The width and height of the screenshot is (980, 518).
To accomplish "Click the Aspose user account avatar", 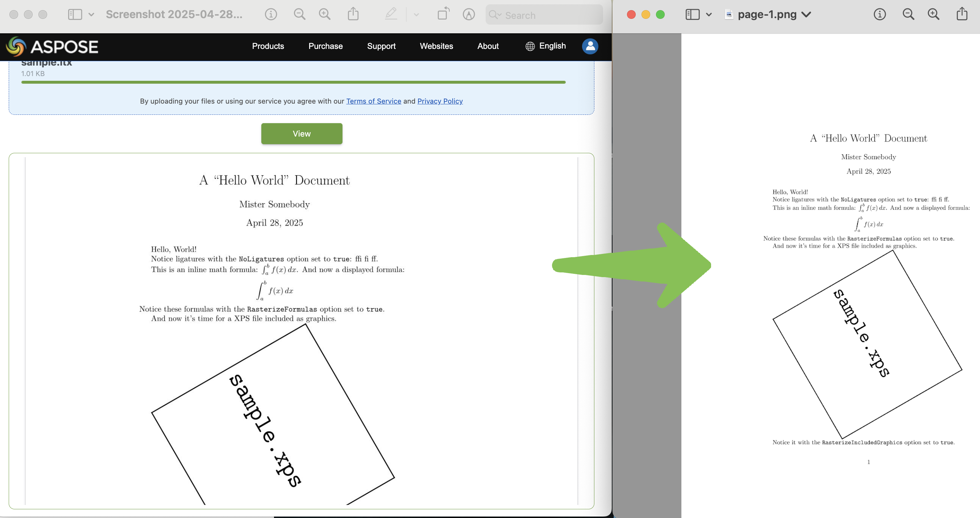I will [x=590, y=46].
